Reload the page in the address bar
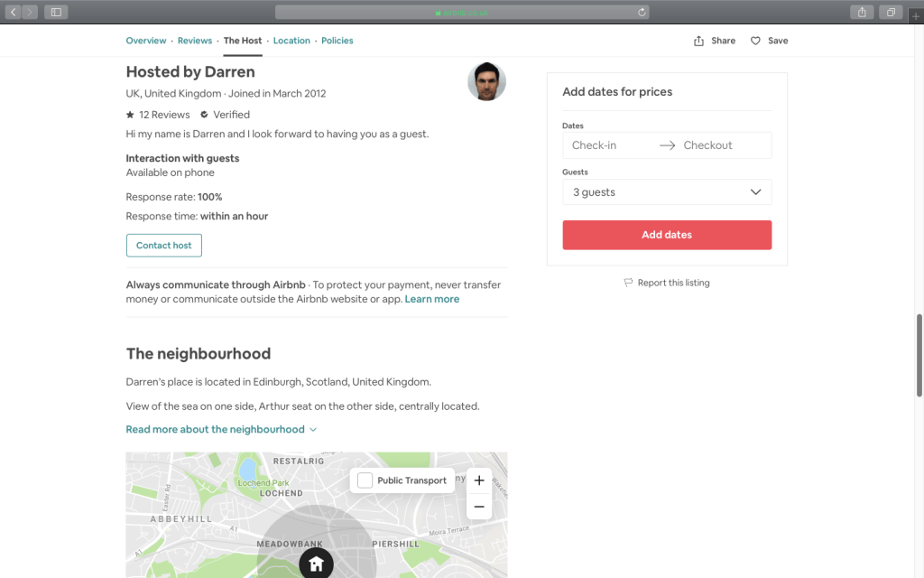Screen dimensions: 924x578 pos(642,12)
